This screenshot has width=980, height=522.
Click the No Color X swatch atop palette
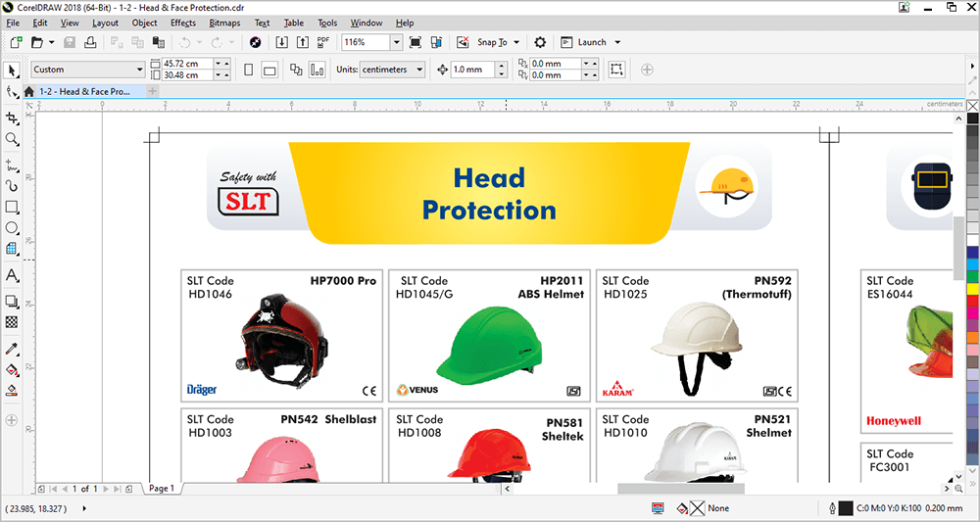972,106
